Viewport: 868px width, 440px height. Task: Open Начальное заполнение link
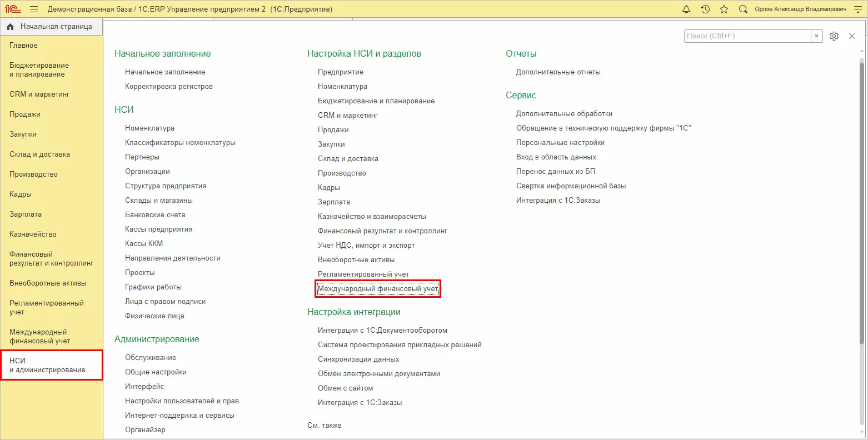coord(165,72)
